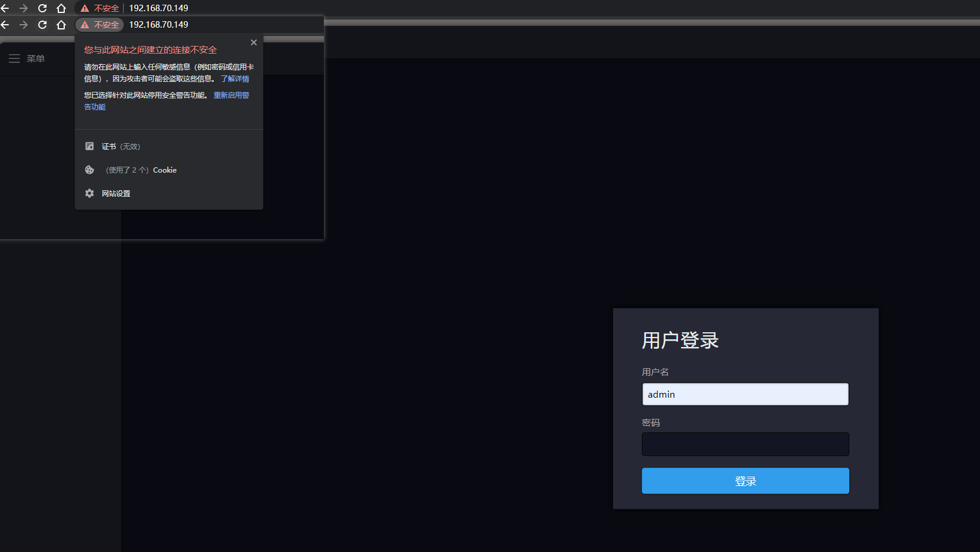Click the cookie icon in the popup
The width and height of the screenshot is (980, 552).
point(90,170)
